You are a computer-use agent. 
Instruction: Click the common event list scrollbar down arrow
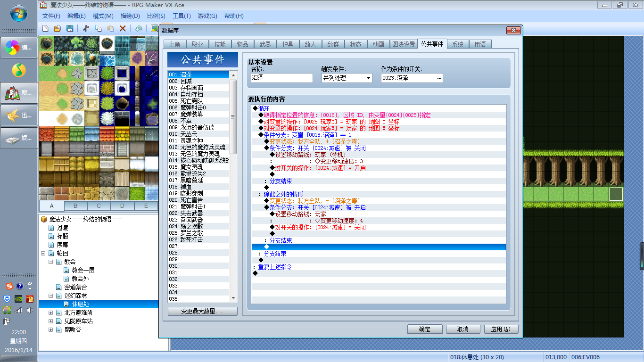(x=233, y=298)
